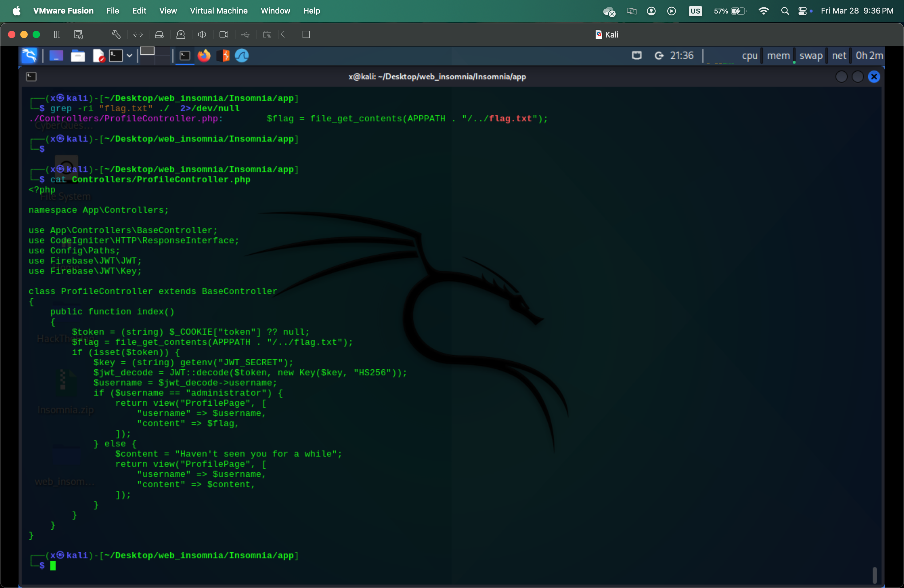Launch terminal emulator from panel launcher

coord(116,55)
